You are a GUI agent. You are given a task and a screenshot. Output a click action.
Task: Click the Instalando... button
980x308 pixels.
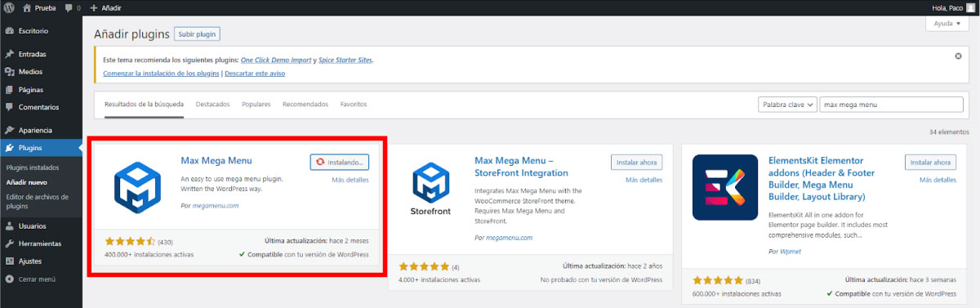[340, 162]
